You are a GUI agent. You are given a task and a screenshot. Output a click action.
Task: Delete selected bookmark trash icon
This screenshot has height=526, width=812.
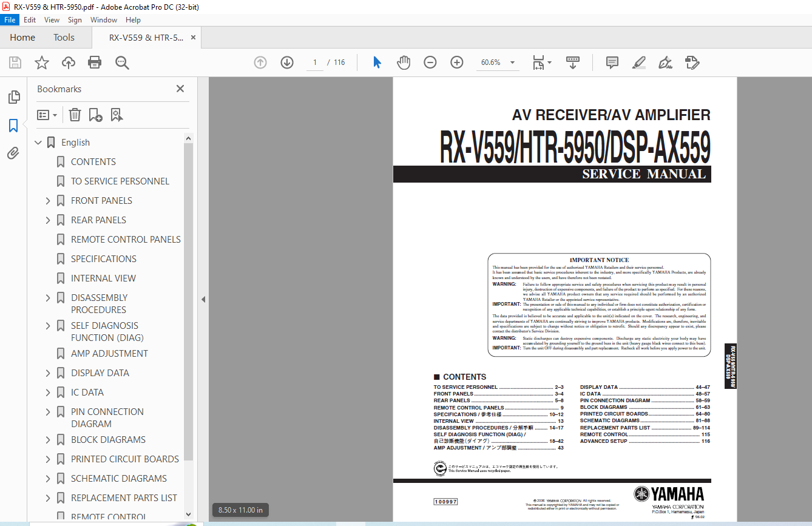point(75,115)
